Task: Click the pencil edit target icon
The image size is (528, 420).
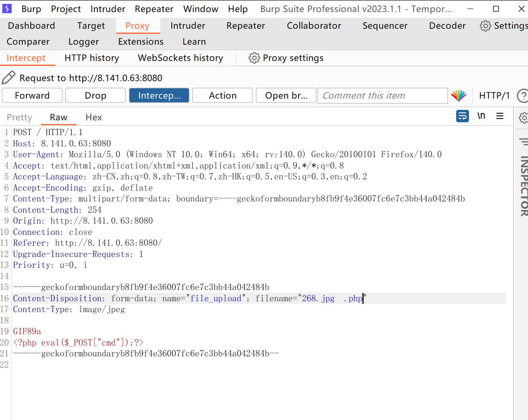Action: pyautogui.click(x=9, y=78)
